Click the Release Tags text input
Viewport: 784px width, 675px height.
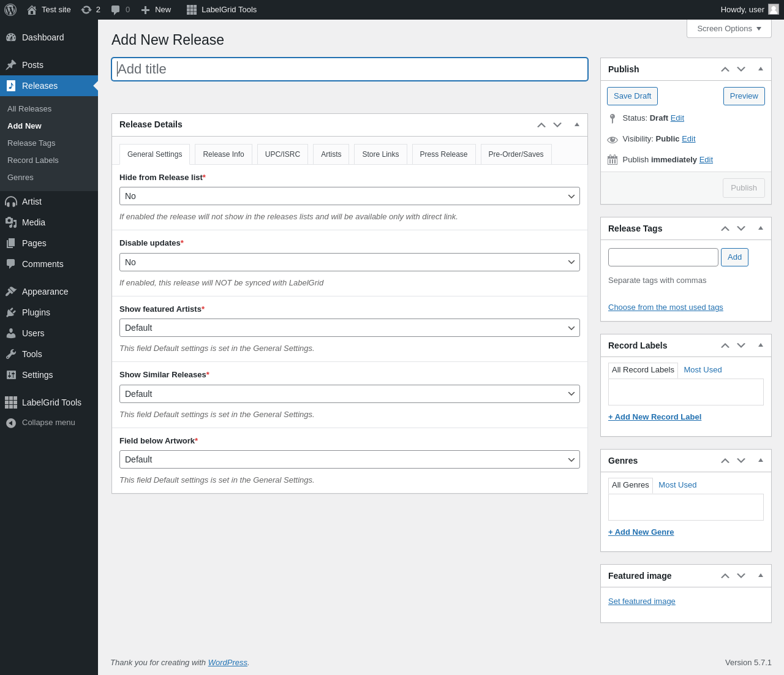click(663, 257)
